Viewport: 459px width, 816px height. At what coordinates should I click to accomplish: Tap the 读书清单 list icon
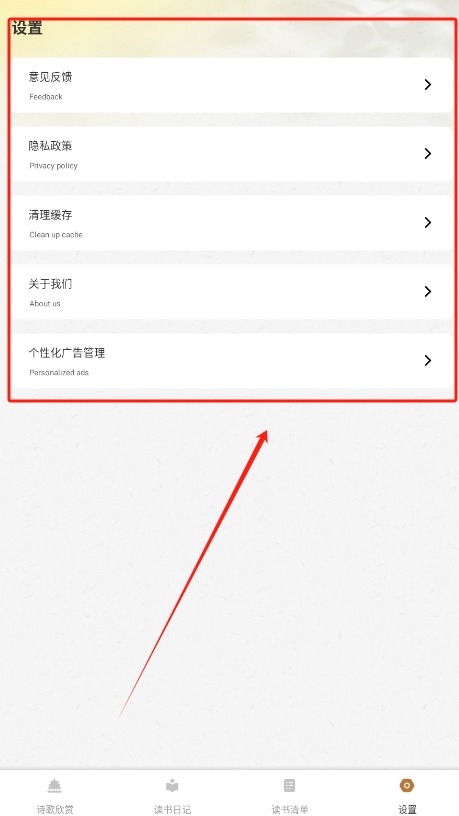click(x=289, y=785)
